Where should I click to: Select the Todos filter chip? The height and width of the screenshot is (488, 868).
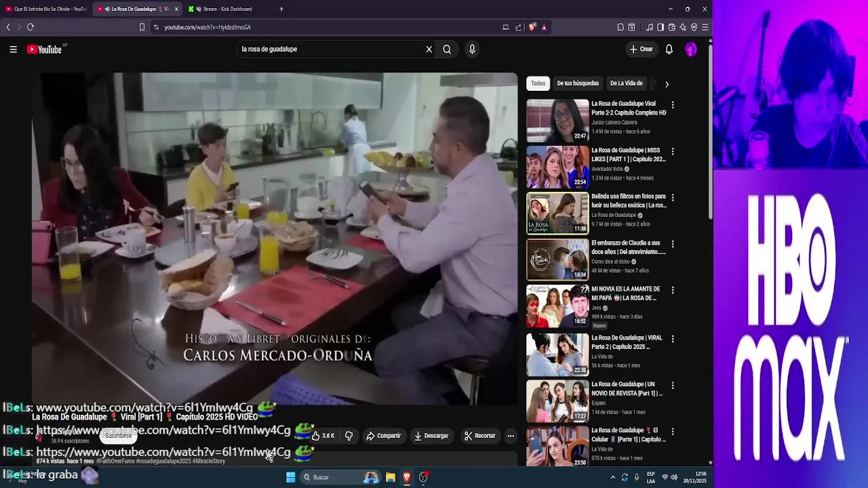point(538,83)
